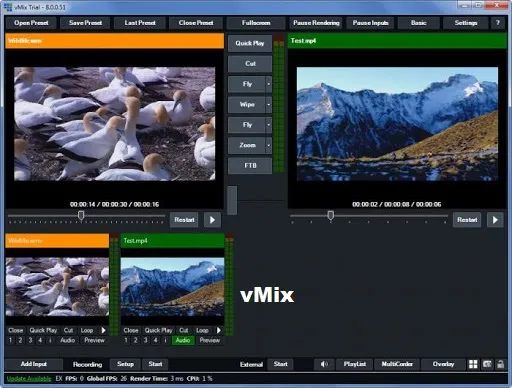The width and height of the screenshot is (512, 388).
Task: Apply the Zoom transition
Action: click(x=247, y=145)
